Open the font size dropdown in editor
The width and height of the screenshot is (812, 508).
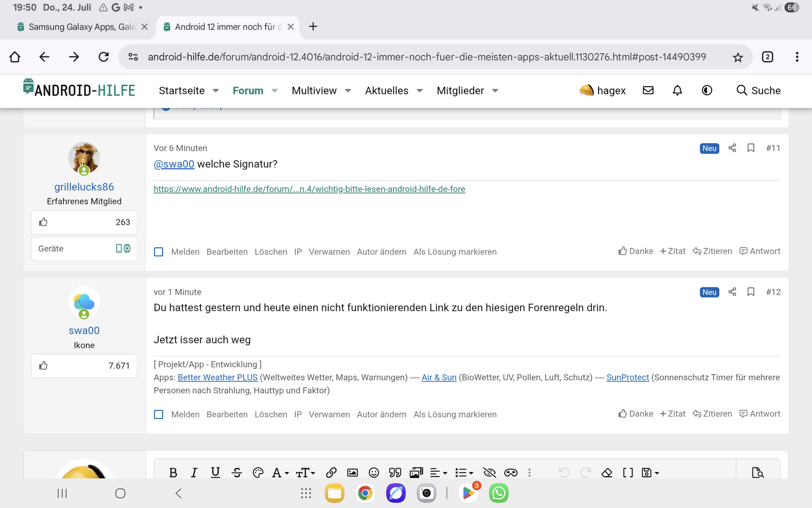pyautogui.click(x=305, y=472)
